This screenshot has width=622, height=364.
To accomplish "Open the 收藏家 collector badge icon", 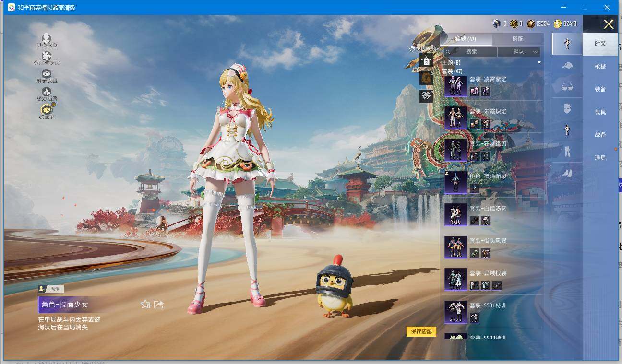I will pos(47,109).
